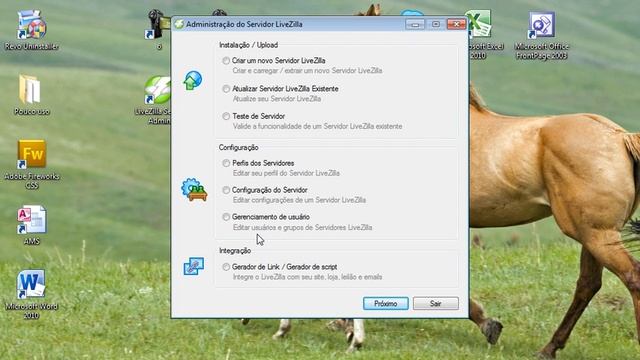Click 'Editar seu perfil do Servidor LiveZilla' text
The width and height of the screenshot is (640, 360).
click(x=286, y=173)
